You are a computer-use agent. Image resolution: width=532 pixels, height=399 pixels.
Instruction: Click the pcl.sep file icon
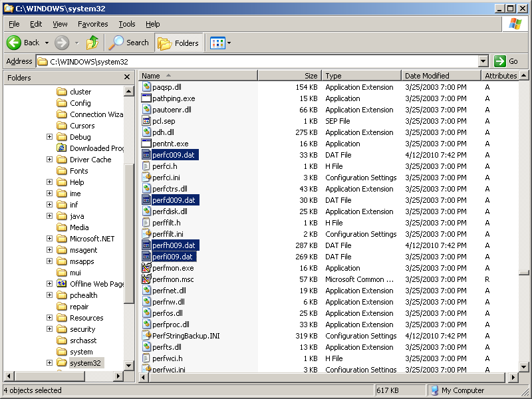(x=146, y=121)
